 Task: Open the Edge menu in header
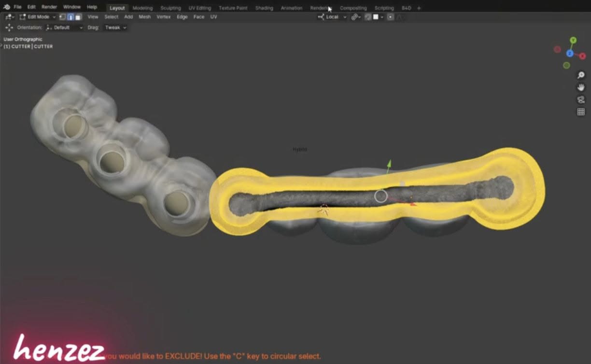(182, 17)
